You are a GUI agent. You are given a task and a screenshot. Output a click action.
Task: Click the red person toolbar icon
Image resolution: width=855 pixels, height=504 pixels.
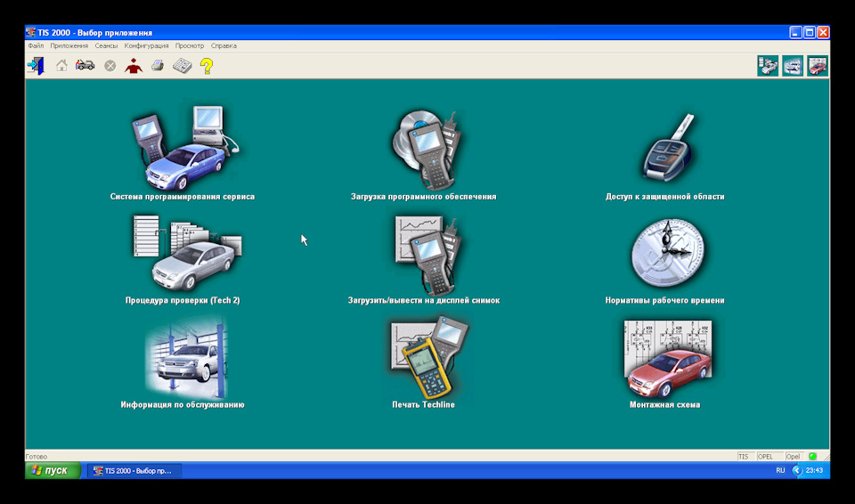click(134, 66)
